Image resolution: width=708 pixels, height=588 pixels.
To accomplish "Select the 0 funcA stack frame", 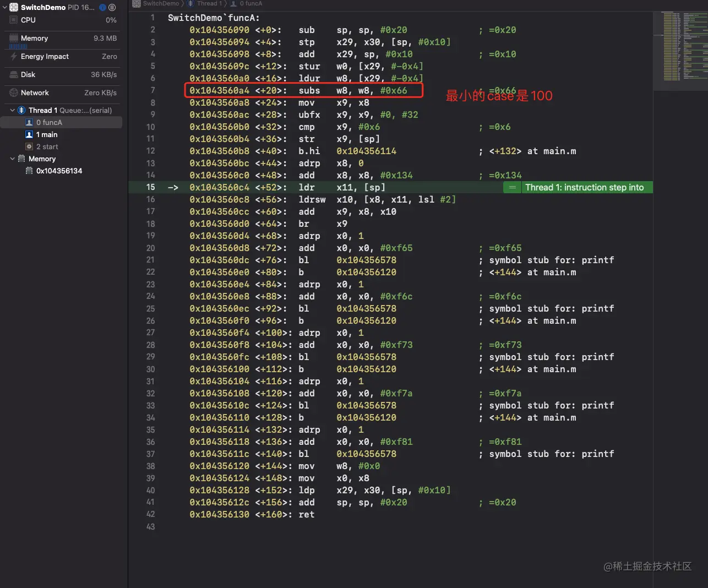I will [x=61, y=122].
